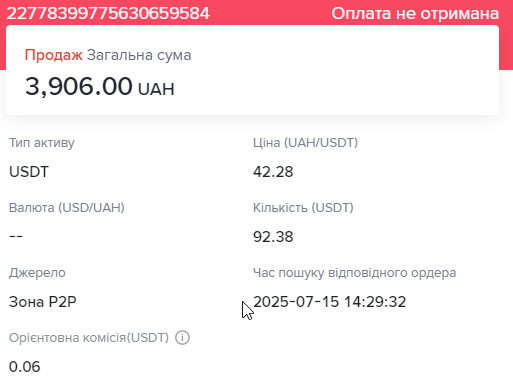Click the Тип активу label
The width and height of the screenshot is (513, 392).
(42, 143)
